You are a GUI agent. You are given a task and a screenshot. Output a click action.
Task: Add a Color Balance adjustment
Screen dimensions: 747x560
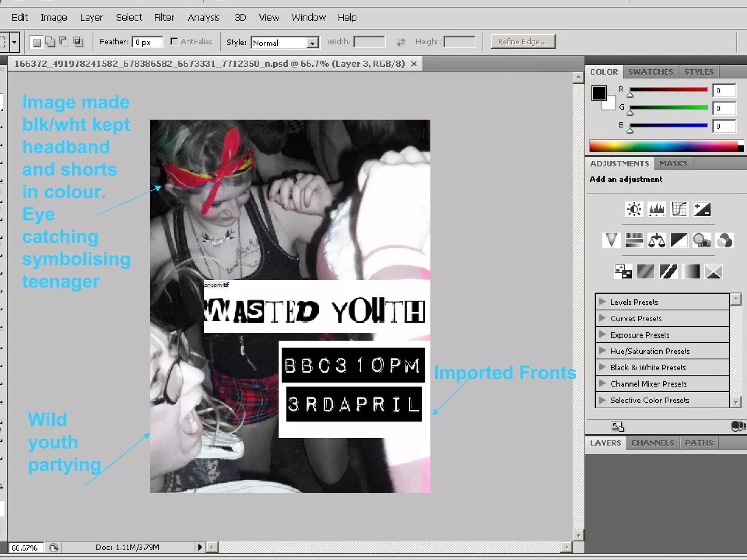coord(657,241)
